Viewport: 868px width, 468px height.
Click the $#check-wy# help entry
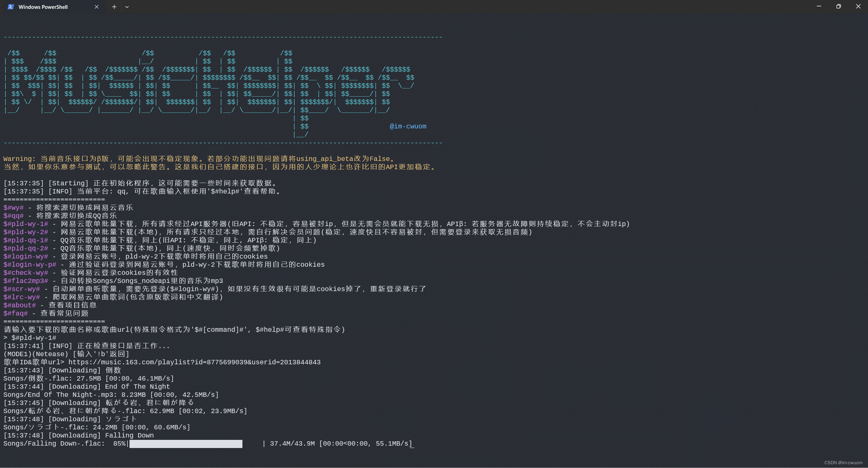click(26, 273)
